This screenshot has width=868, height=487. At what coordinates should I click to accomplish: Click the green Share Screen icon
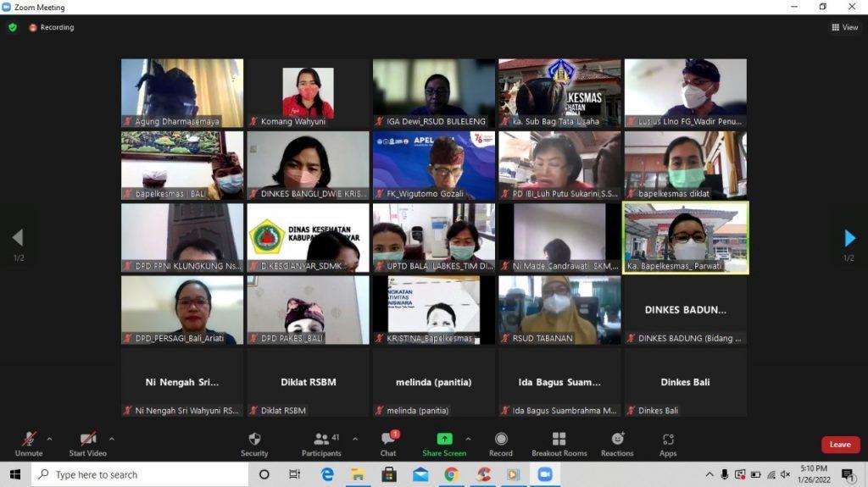coord(444,440)
